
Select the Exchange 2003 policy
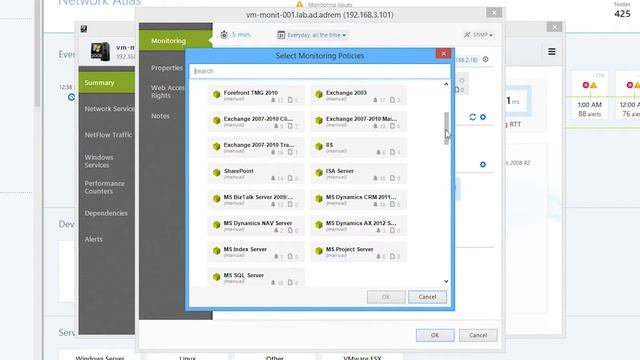358,96
